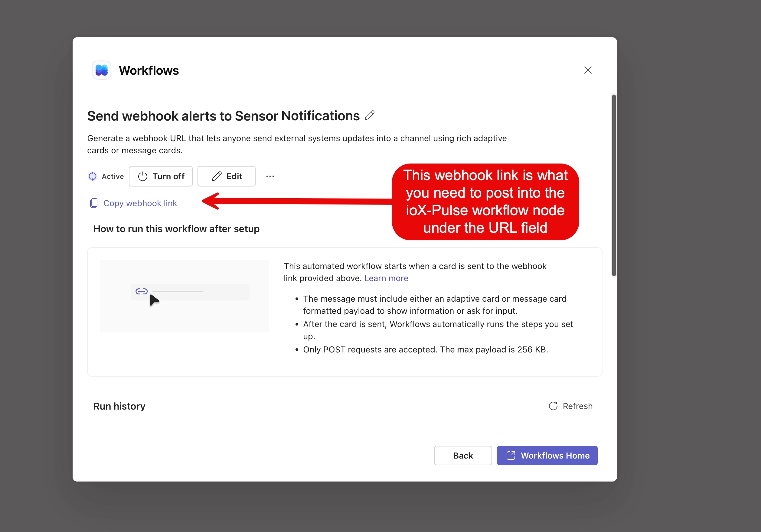Image resolution: width=761 pixels, height=532 pixels.
Task: Click the 'message must include either an adaptive card' bullet
Action: point(435,305)
